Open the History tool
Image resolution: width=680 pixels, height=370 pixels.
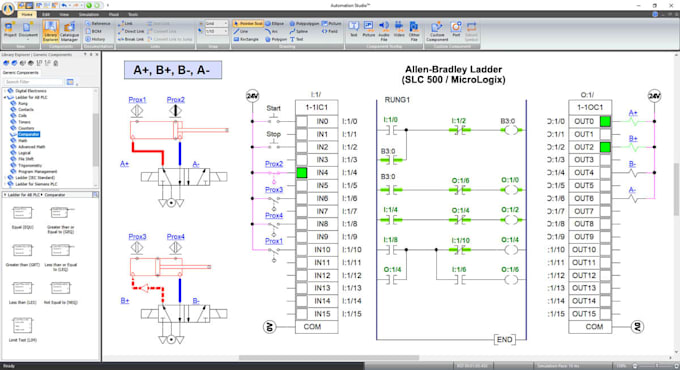click(x=95, y=39)
